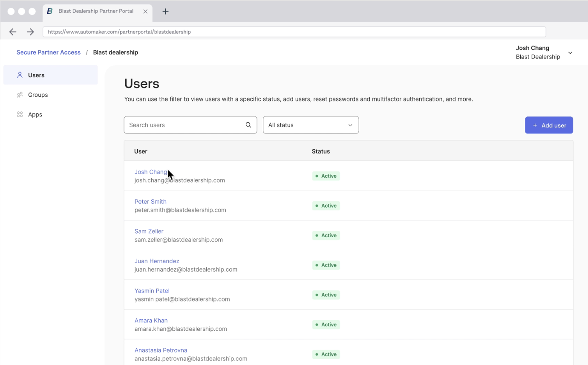Click the Blast Dealership favicon on the browser tab
The image size is (588, 365).
[49, 11]
